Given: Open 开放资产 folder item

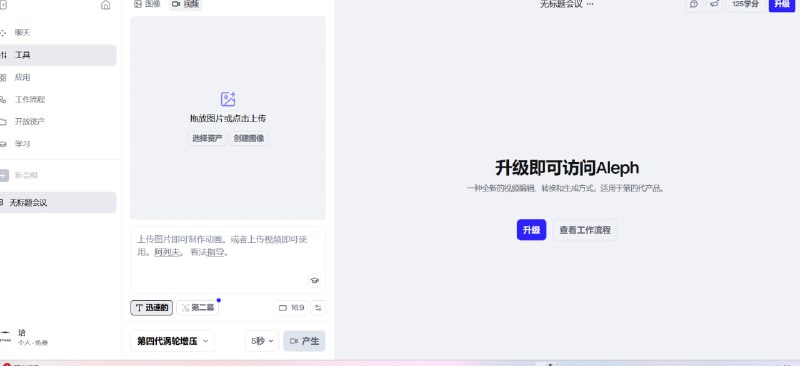Looking at the screenshot, I should click(x=30, y=121).
